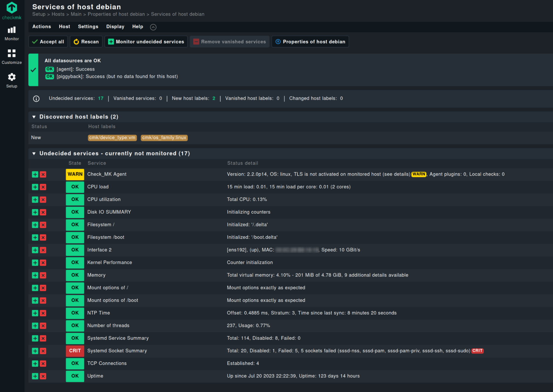Screen dimensions: 553x392
Task: Click green plus for Uptime service
Action: [x=35, y=376]
